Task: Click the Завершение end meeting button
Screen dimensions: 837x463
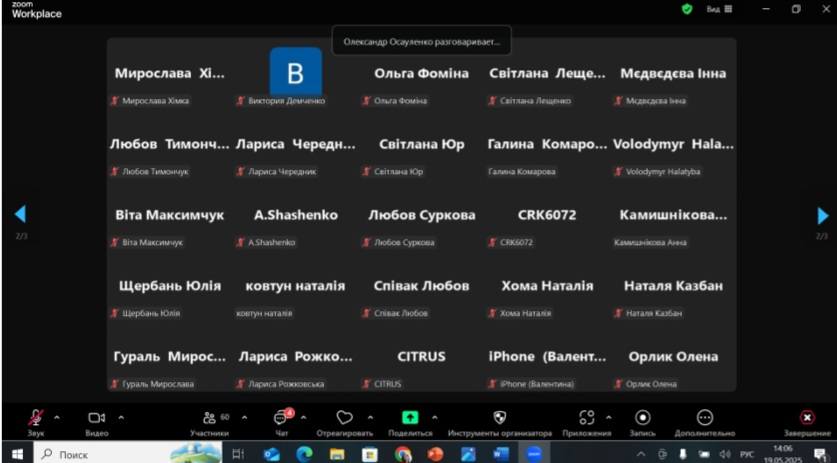Action: [x=807, y=418]
